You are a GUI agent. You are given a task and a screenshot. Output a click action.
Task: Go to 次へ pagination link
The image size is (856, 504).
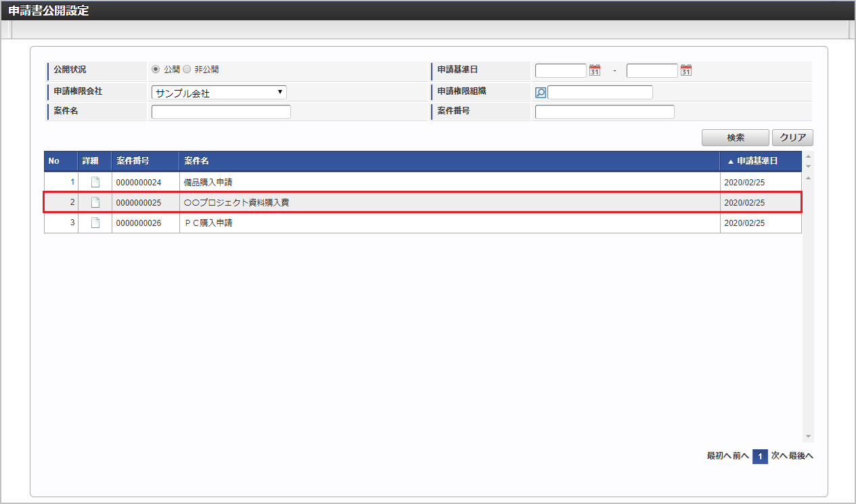point(779,456)
